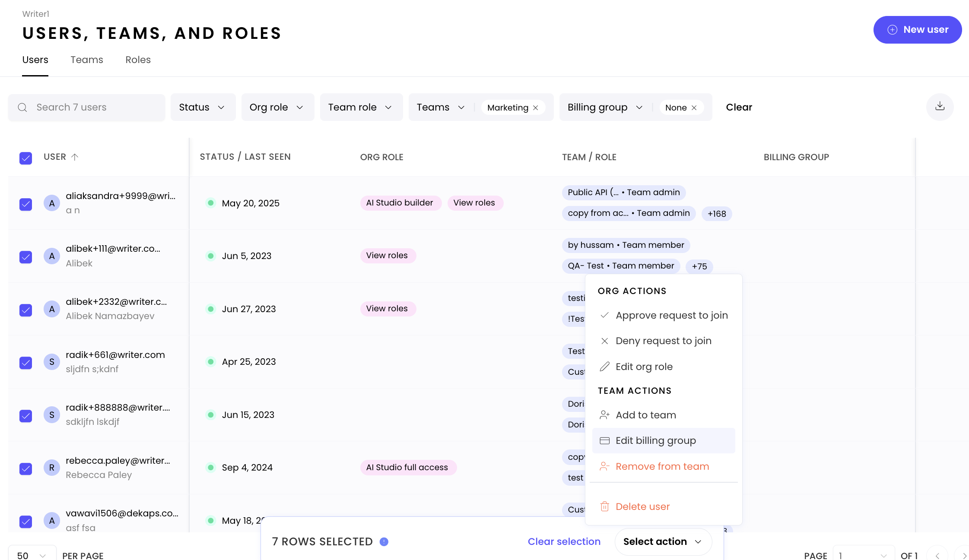Click the download export icon
The width and height of the screenshot is (969, 560).
940,107
